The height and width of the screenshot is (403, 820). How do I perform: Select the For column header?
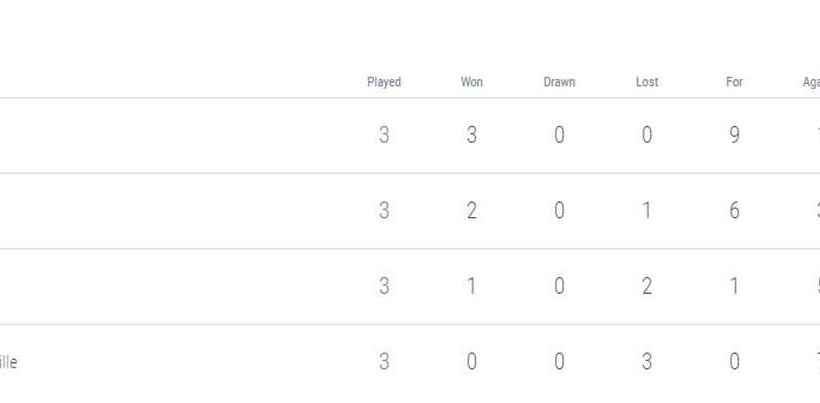pos(734,82)
